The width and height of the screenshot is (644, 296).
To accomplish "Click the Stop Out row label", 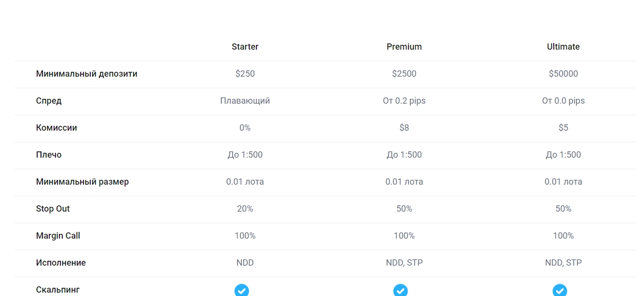I will (x=53, y=209).
